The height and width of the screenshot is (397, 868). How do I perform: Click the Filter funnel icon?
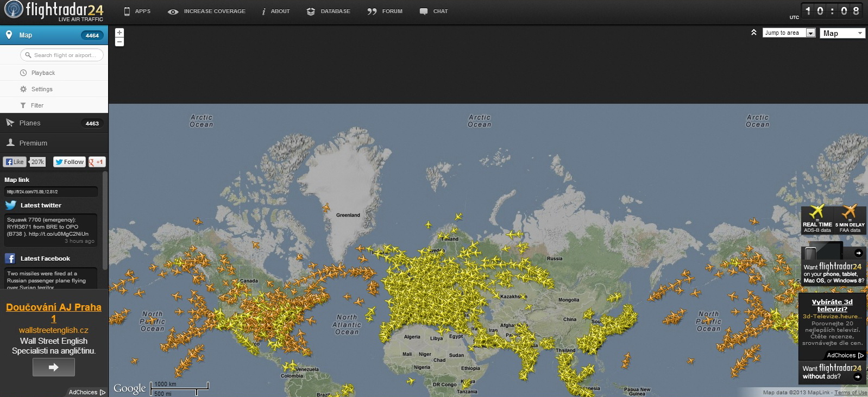coord(23,105)
